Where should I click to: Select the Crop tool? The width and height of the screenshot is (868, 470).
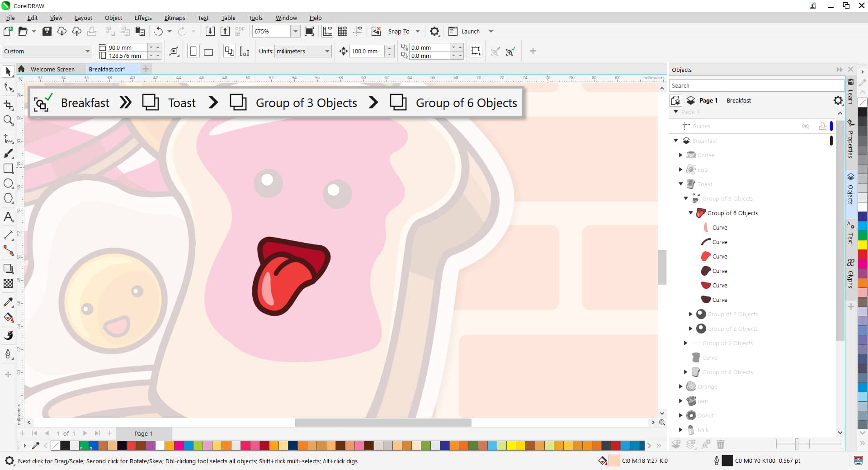(x=8, y=105)
